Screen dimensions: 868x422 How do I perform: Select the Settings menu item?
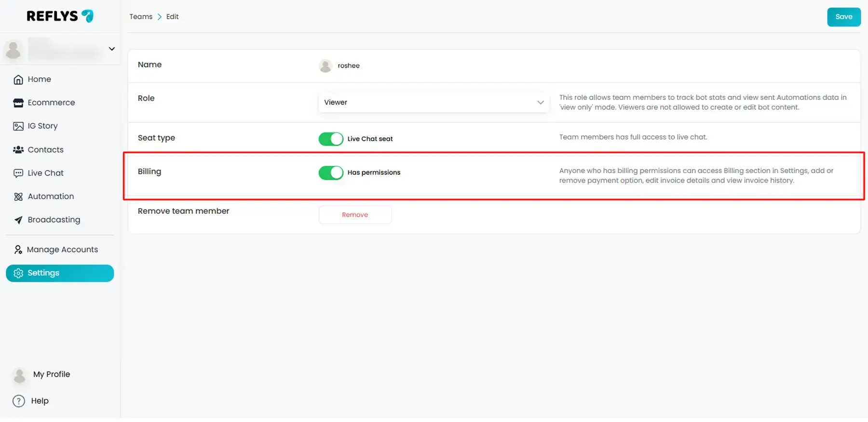[60, 273]
